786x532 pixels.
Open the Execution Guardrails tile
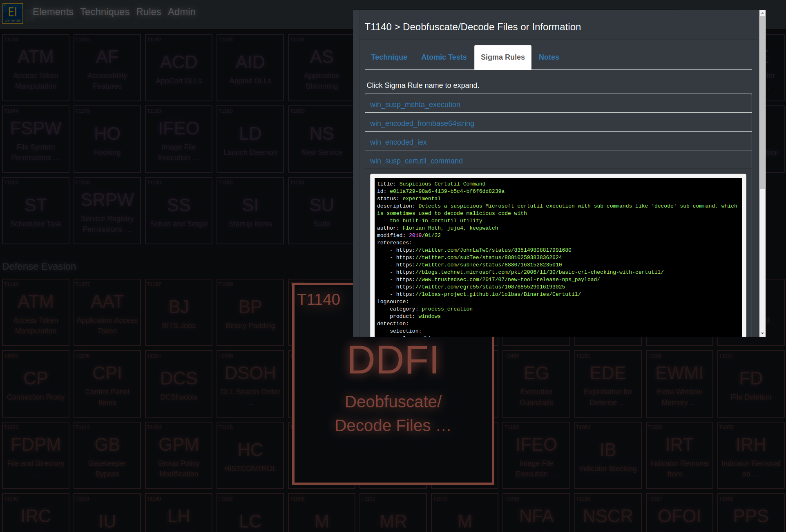(x=536, y=384)
